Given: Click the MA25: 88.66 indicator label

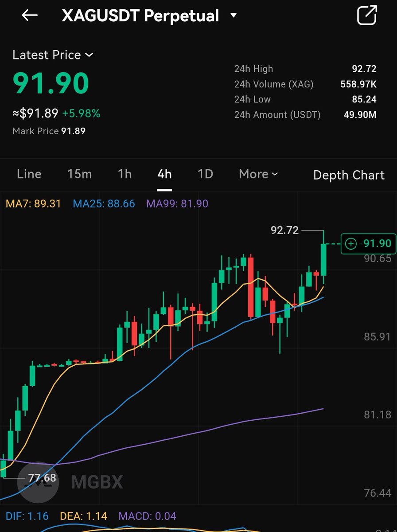Looking at the screenshot, I should pos(104,204).
